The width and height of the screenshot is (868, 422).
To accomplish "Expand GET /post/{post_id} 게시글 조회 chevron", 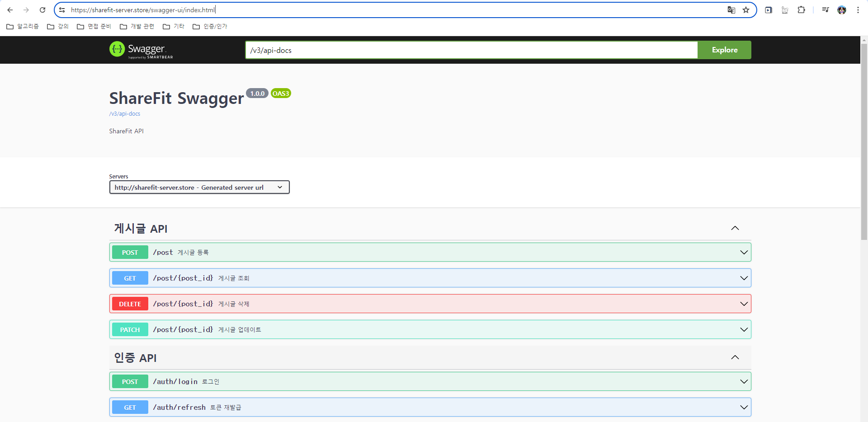I will pos(744,278).
